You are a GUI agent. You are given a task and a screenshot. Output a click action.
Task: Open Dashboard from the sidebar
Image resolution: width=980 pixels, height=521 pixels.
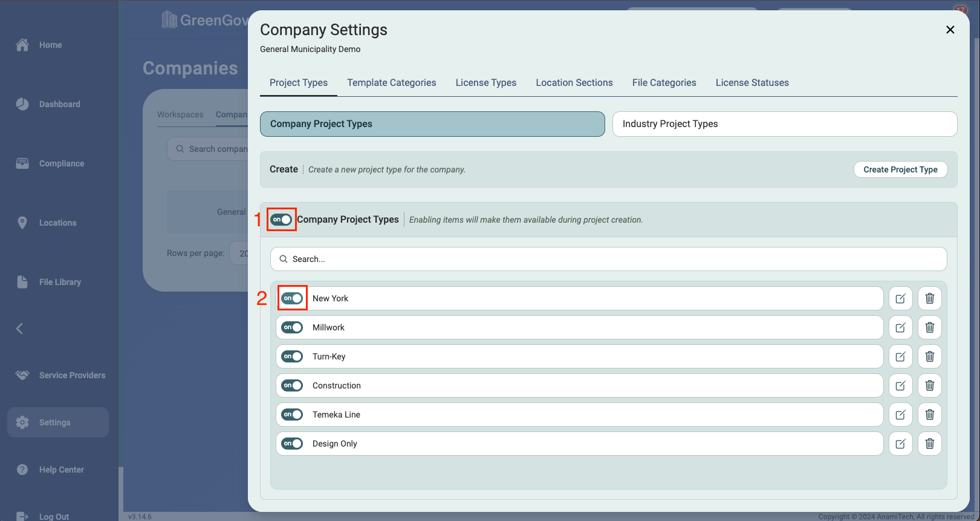[x=59, y=104]
